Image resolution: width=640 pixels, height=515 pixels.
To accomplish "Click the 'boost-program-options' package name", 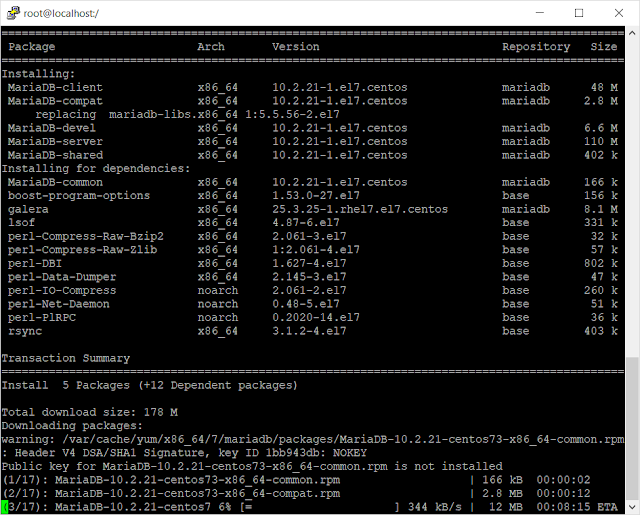I will click(79, 196).
